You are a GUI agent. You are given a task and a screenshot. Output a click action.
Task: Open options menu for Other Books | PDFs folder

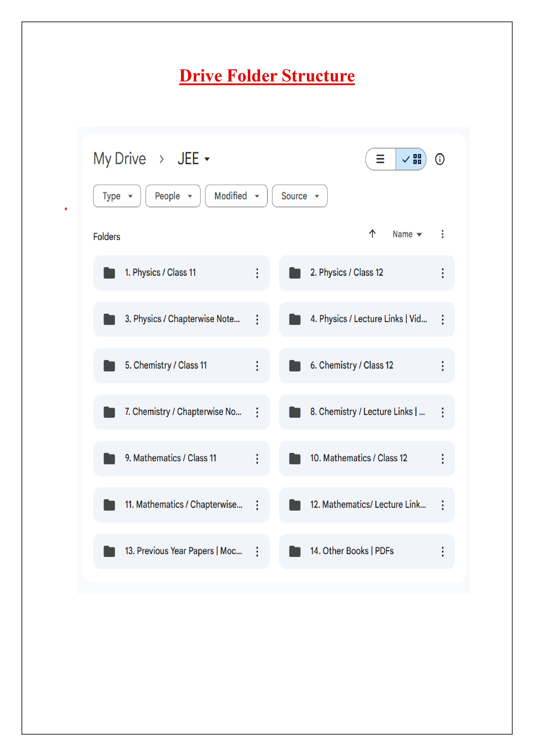[443, 552]
